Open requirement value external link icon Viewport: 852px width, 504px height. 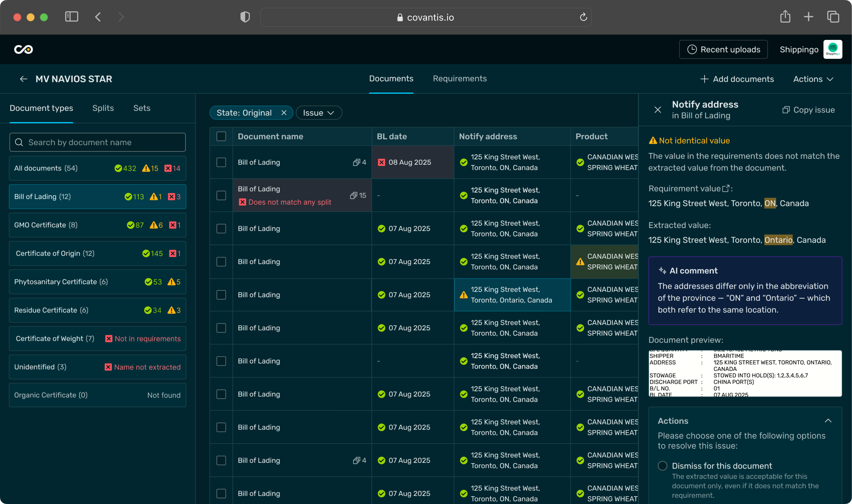coord(725,189)
